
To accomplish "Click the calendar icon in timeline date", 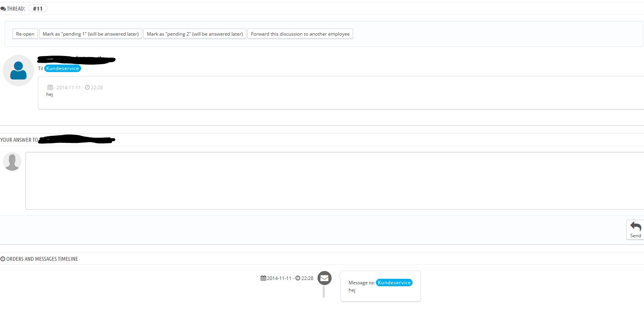I will 263,278.
